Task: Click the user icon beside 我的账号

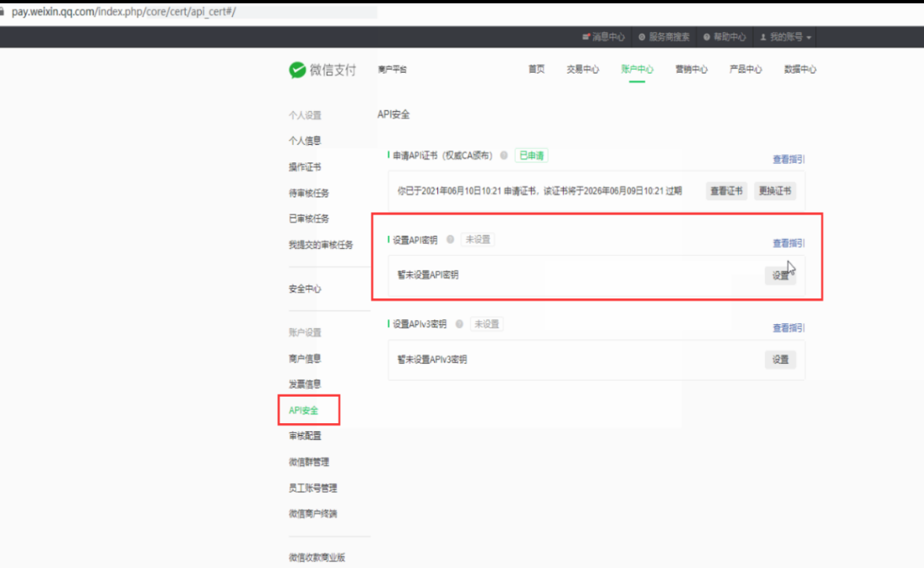Action: (763, 37)
